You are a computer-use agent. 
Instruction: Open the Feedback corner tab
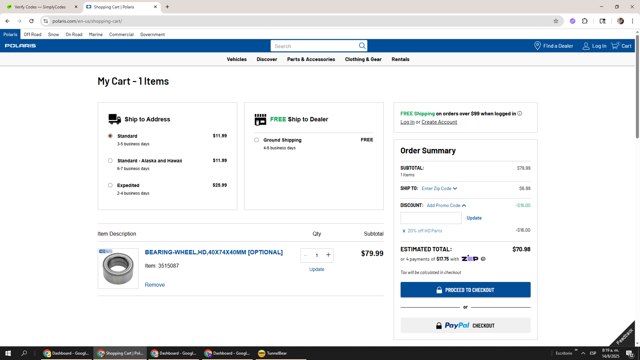pos(624,336)
